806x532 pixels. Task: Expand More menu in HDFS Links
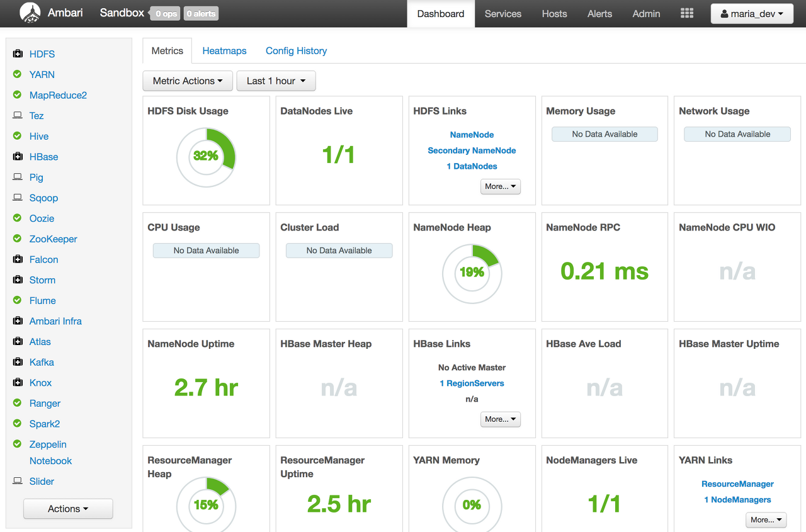coord(501,186)
